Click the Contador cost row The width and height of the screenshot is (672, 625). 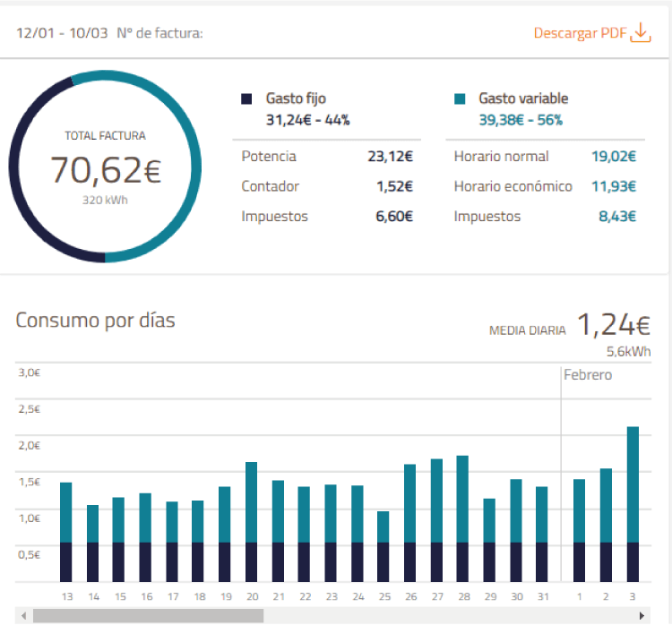click(327, 186)
